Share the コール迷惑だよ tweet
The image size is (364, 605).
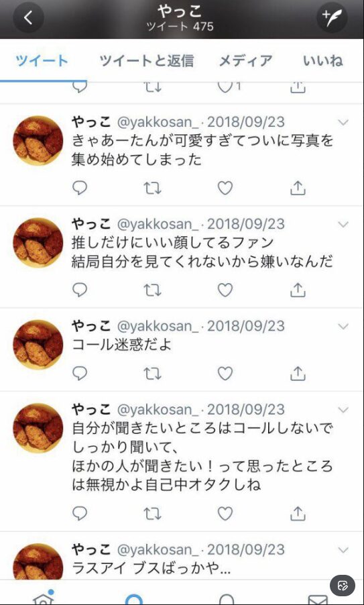click(x=298, y=373)
